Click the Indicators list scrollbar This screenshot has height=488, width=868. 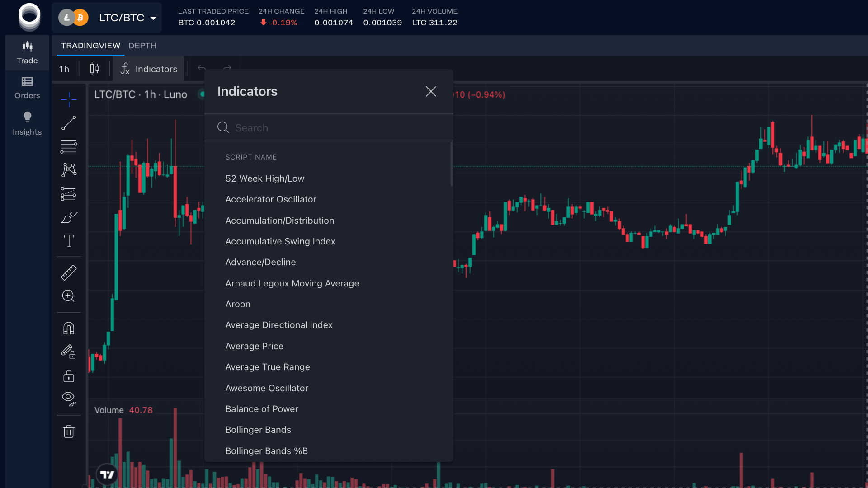click(451, 164)
